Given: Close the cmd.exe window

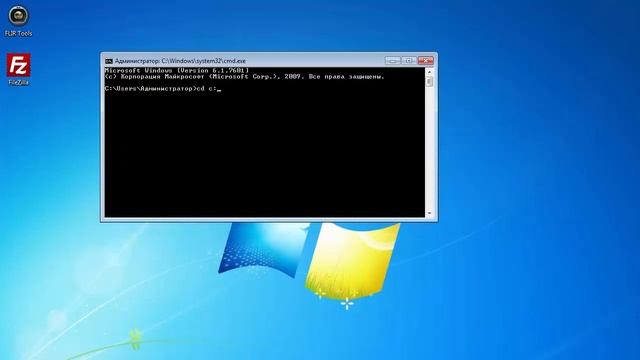Looking at the screenshot, I should click(x=426, y=60).
